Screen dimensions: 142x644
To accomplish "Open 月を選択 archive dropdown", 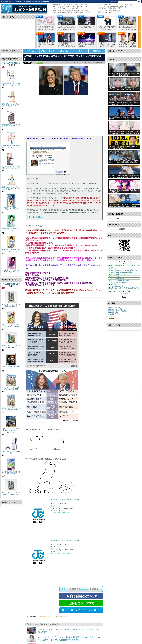I will click(124, 229).
